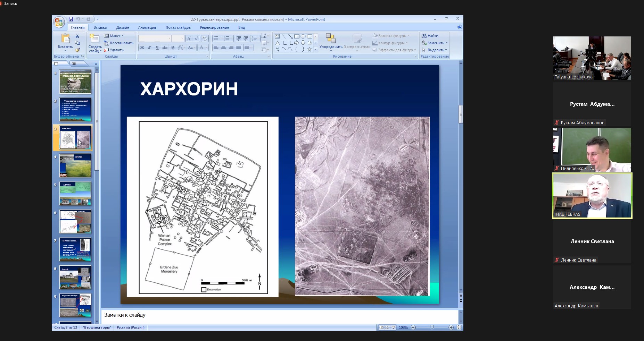Click the fit slide to window icon
644x341 pixels.
click(459, 327)
